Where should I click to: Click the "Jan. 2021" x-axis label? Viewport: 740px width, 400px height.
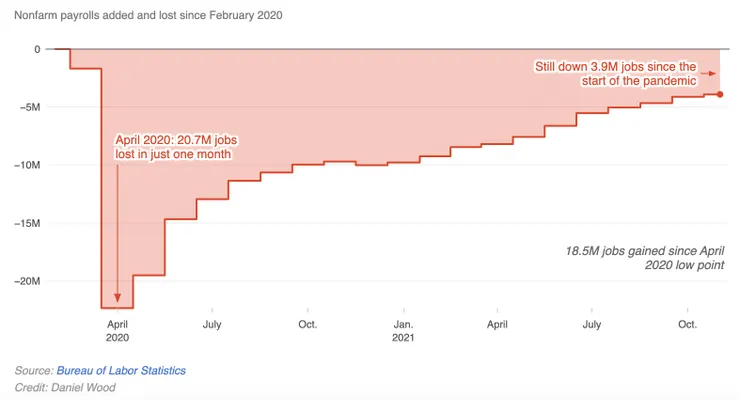[403, 331]
